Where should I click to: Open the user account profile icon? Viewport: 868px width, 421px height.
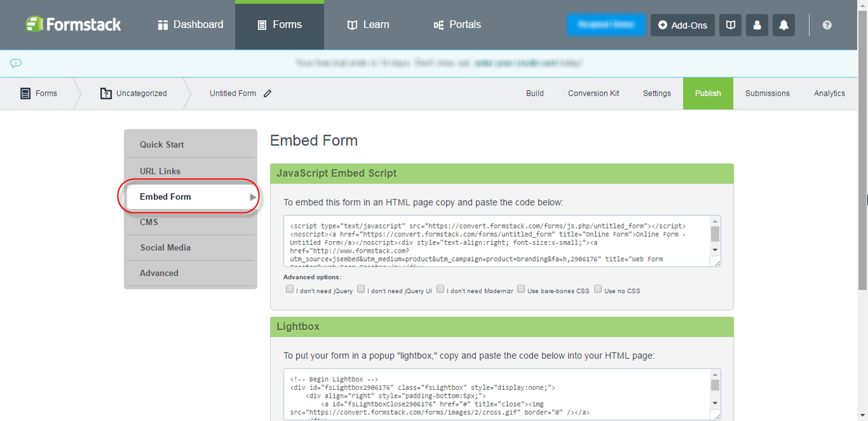coord(757,25)
